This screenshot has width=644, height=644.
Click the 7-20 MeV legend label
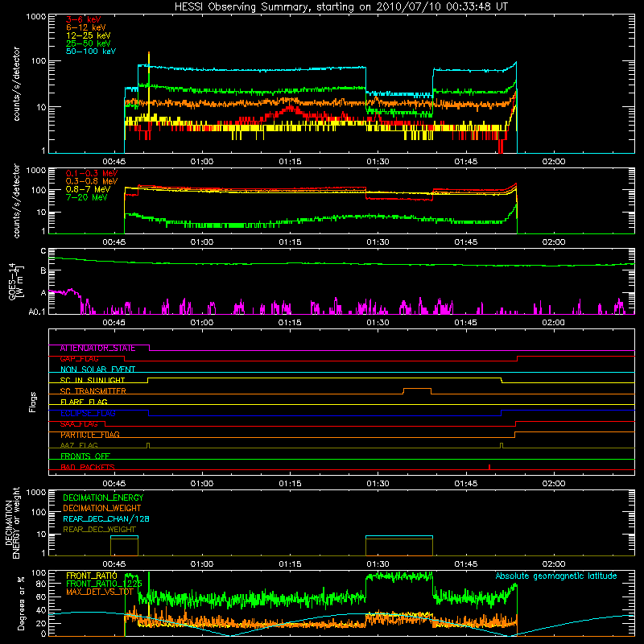pos(86,197)
